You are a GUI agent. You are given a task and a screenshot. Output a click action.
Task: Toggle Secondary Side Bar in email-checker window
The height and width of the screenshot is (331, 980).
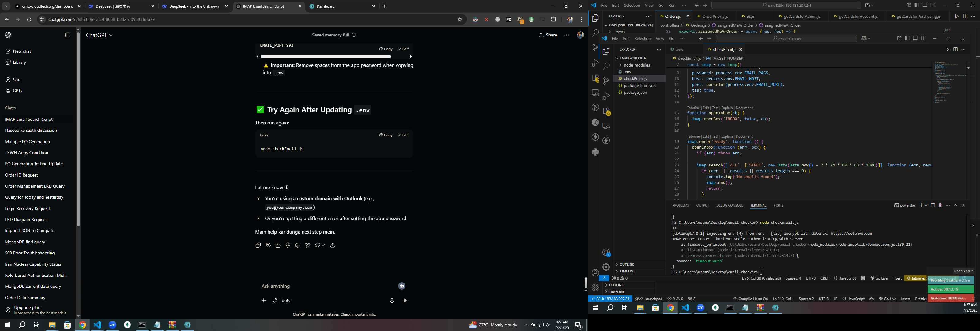point(923,39)
